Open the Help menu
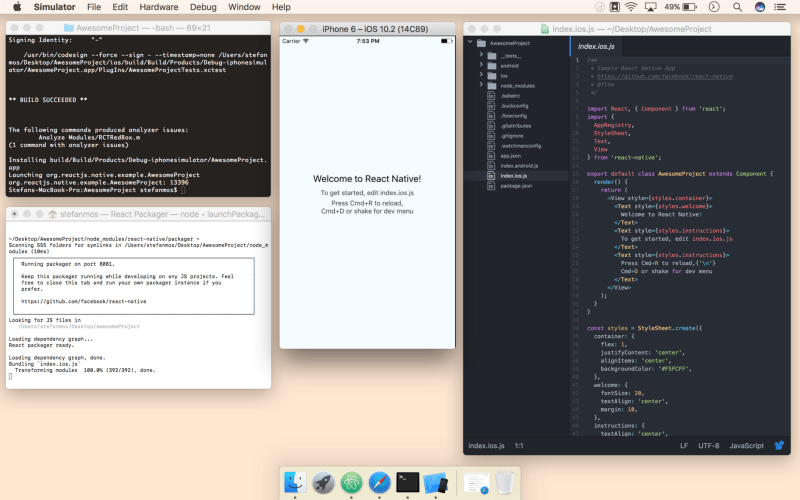The image size is (800, 500). pos(281,7)
